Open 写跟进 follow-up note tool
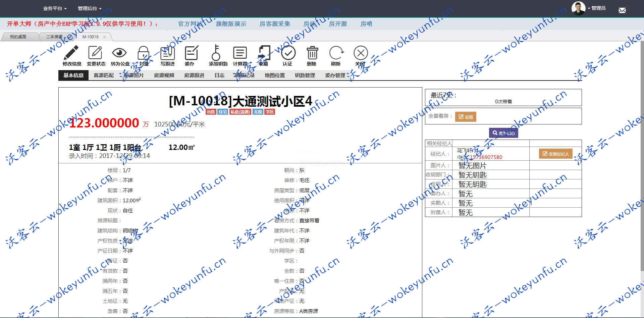Image resolution: width=644 pixels, height=318 pixels. [167, 53]
